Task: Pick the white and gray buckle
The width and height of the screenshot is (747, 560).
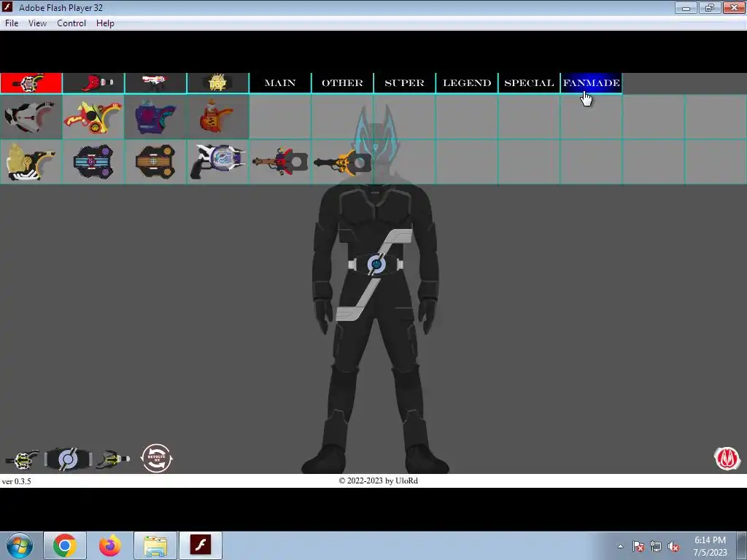Action: coord(31,117)
